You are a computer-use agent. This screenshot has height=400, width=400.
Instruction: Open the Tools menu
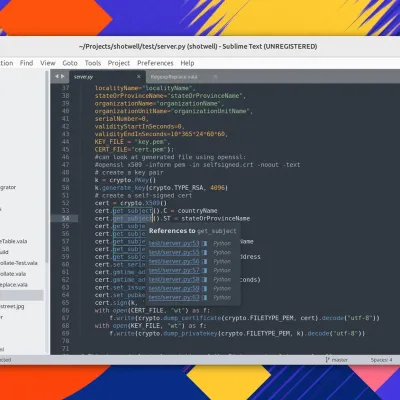pos(93,63)
